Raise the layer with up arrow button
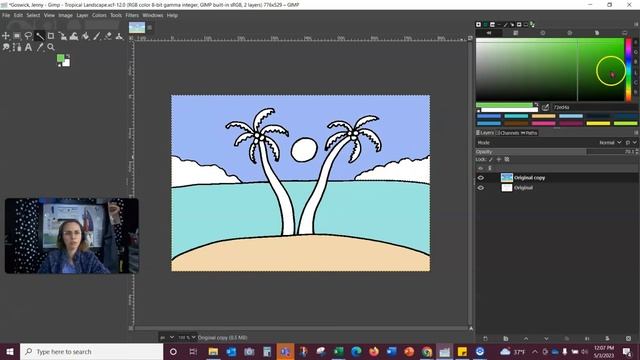 point(526,338)
